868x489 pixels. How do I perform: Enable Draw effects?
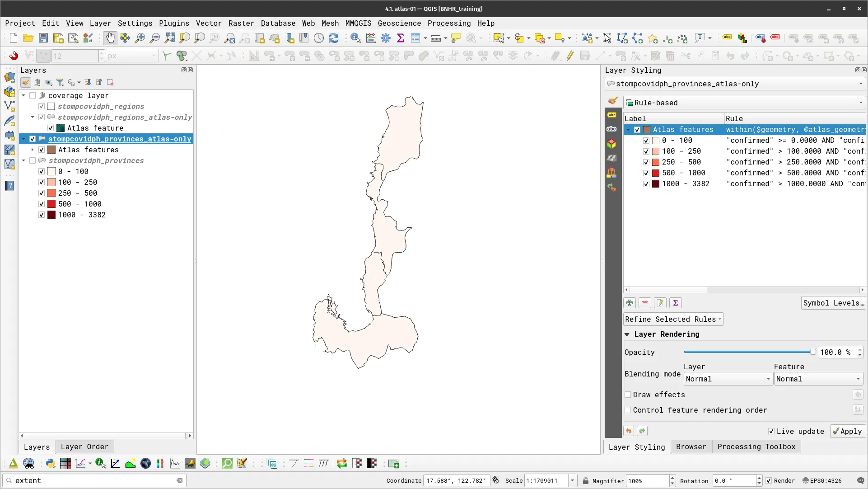[628, 395]
